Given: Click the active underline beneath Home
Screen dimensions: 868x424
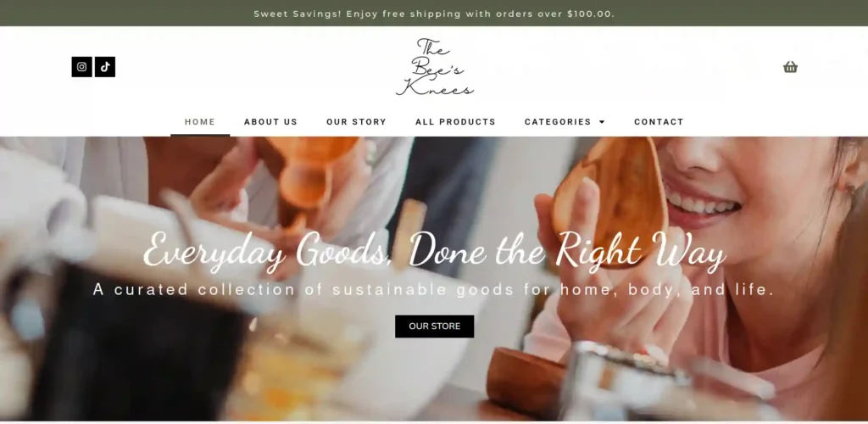Looking at the screenshot, I should 200,135.
